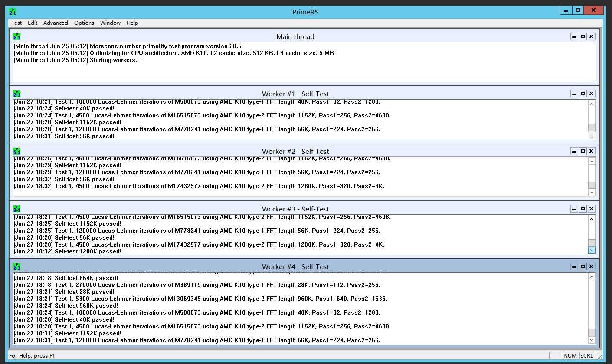
Task: Click the SCRL indicator in status bar
Action: (x=586, y=355)
